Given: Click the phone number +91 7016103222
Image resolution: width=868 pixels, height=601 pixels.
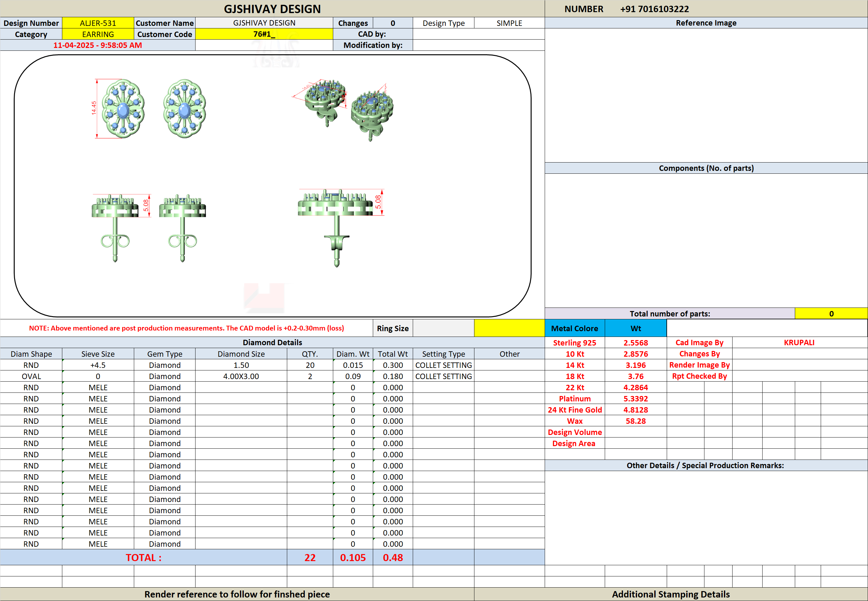Looking at the screenshot, I should pos(654,9).
